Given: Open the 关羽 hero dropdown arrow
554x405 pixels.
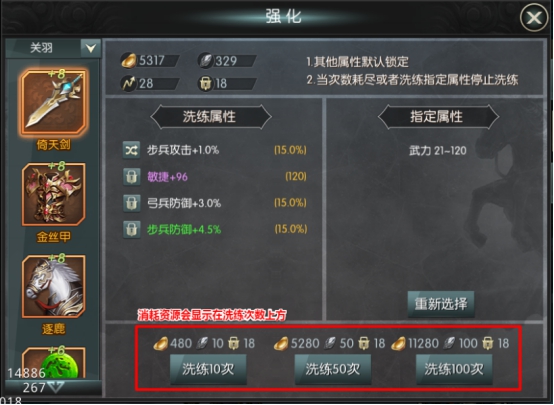Looking at the screenshot, I should coord(91,48).
